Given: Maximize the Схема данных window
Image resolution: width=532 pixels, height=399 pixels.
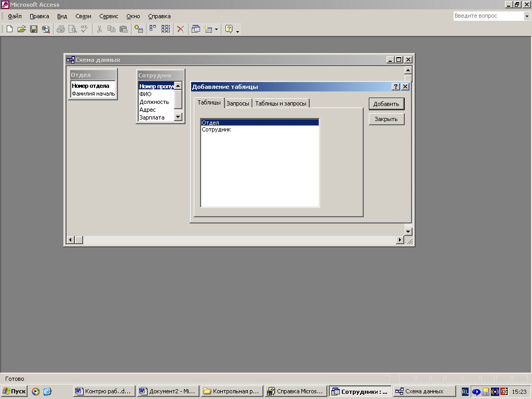Looking at the screenshot, I should [399, 60].
